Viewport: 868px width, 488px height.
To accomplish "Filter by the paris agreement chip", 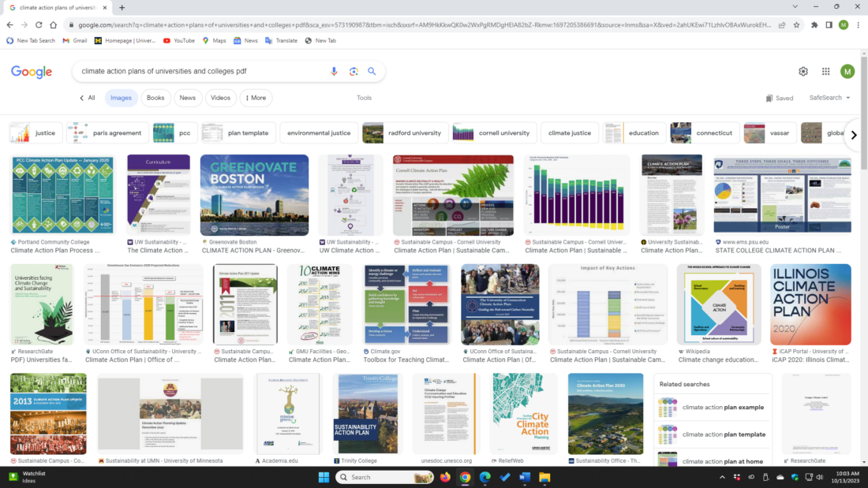I will pyautogui.click(x=107, y=133).
